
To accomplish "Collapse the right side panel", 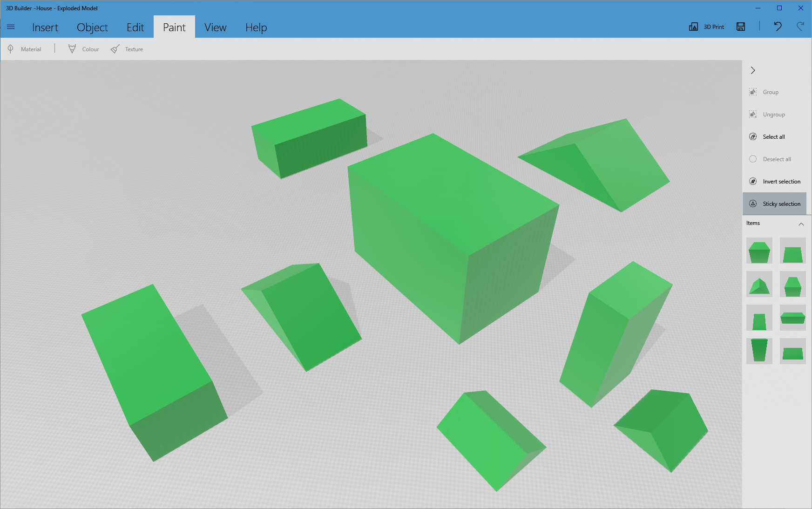I will coord(753,70).
